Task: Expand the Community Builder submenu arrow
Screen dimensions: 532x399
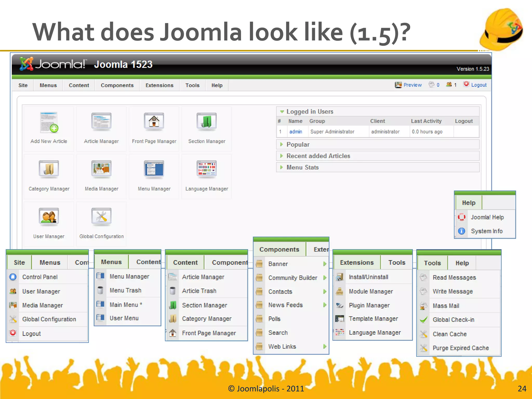Action: click(x=325, y=278)
